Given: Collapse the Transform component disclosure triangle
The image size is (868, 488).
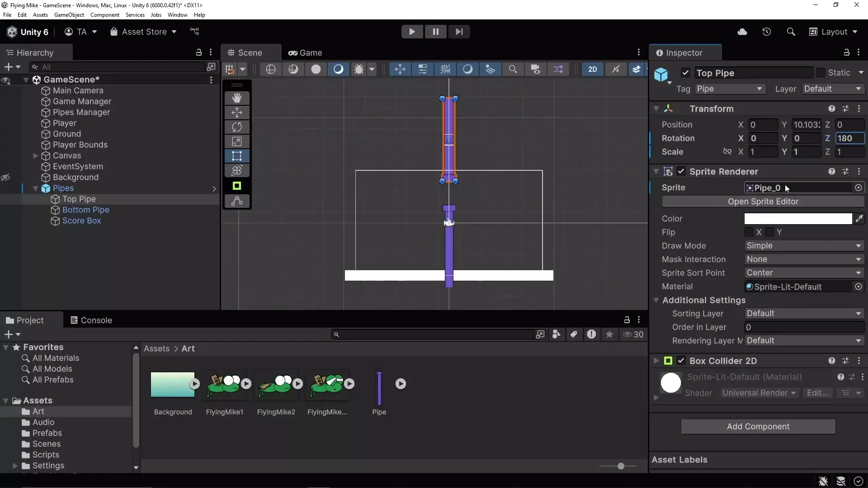Looking at the screenshot, I should (x=656, y=108).
